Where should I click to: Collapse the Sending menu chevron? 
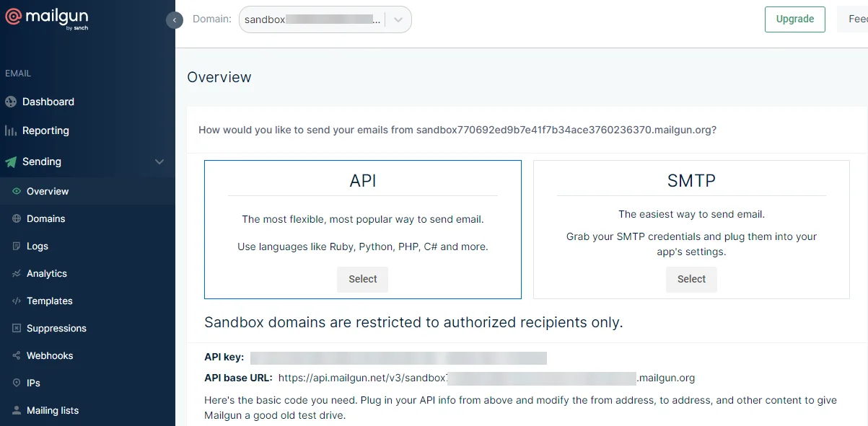click(159, 161)
